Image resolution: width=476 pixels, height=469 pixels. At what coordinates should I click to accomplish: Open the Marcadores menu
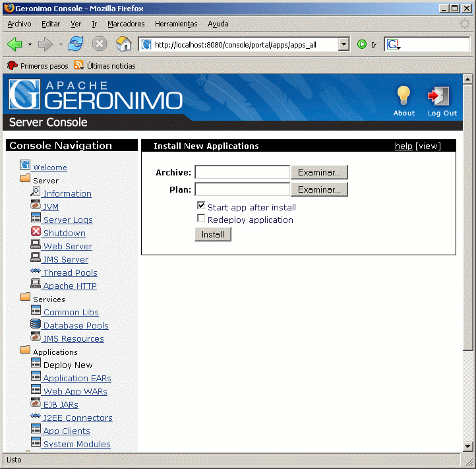(x=126, y=24)
